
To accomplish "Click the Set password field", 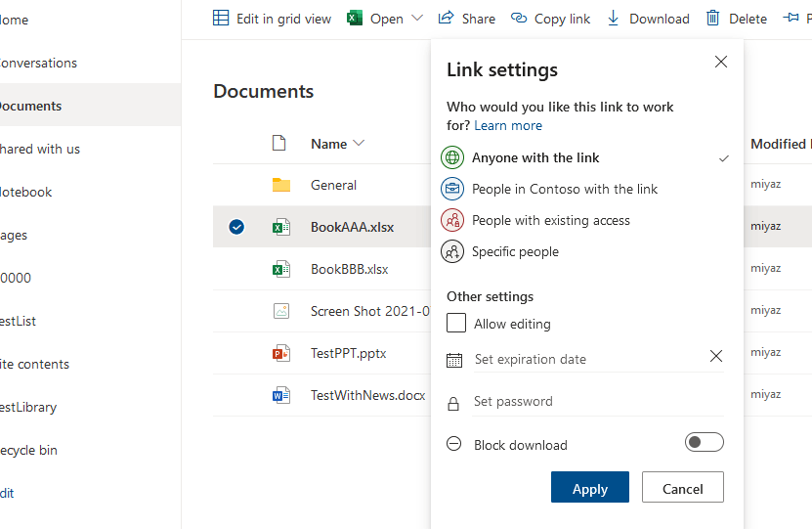I will (x=599, y=402).
